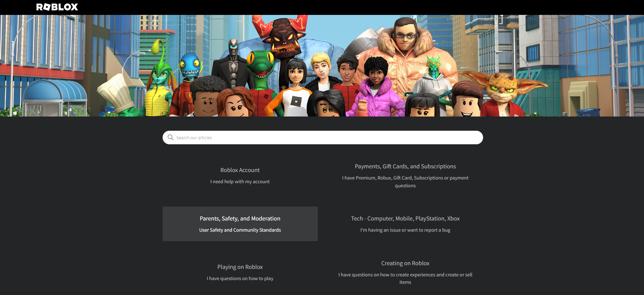Open Payments, Gift Cards, and Subscriptions category
This screenshot has height=295, width=644.
405,176
